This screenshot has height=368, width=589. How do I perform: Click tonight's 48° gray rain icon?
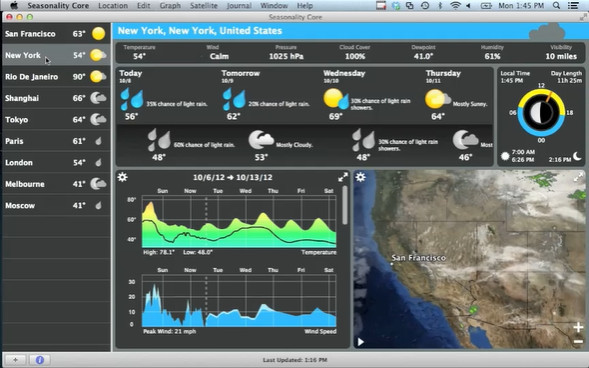pos(159,140)
